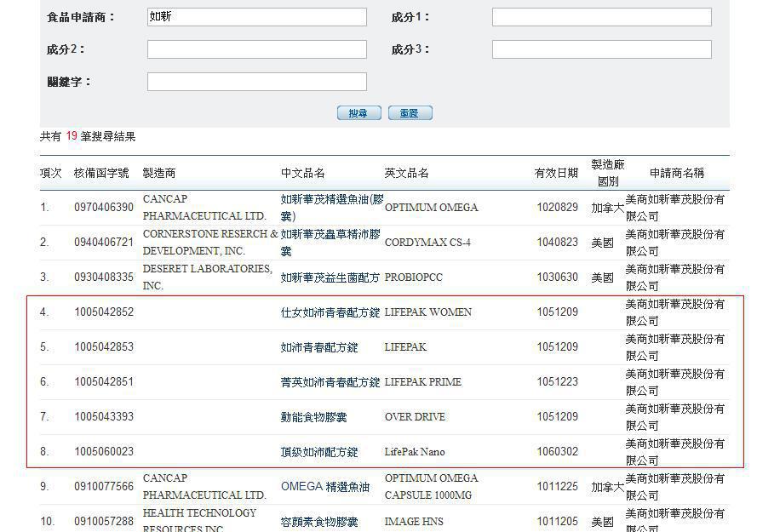This screenshot has width=757, height=532.
Task: Select approval number 0910077566
Action: pyautogui.click(x=104, y=486)
